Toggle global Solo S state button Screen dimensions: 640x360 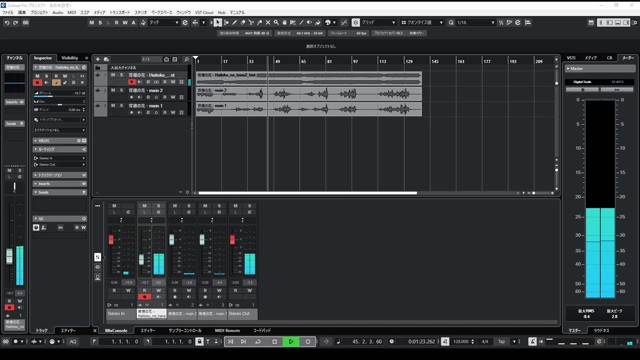click(x=100, y=23)
